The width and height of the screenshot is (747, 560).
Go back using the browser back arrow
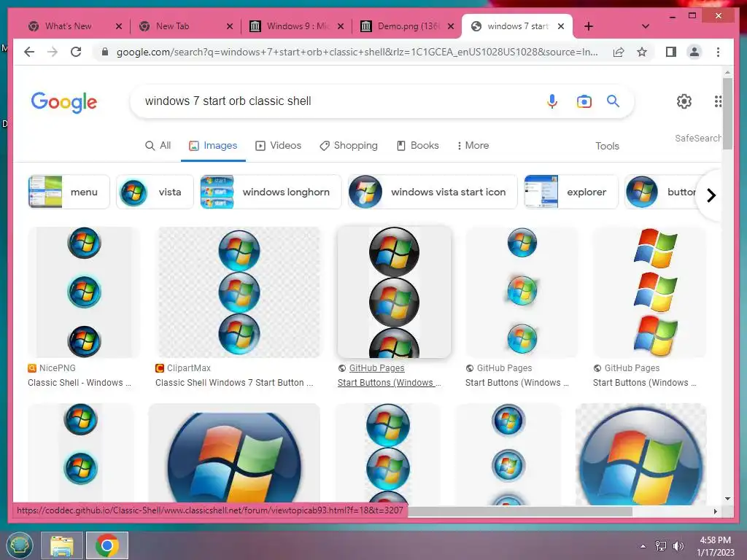point(29,52)
